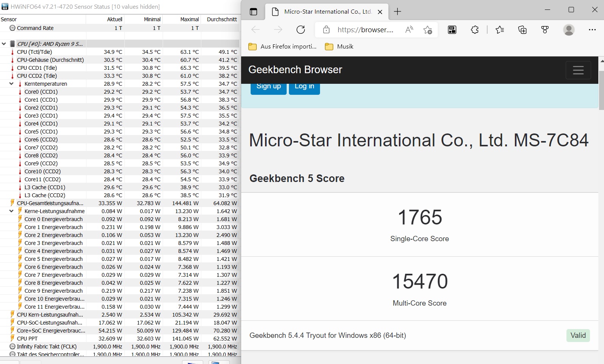Click the Sensor column header
The image size is (604, 364).
click(x=43, y=19)
